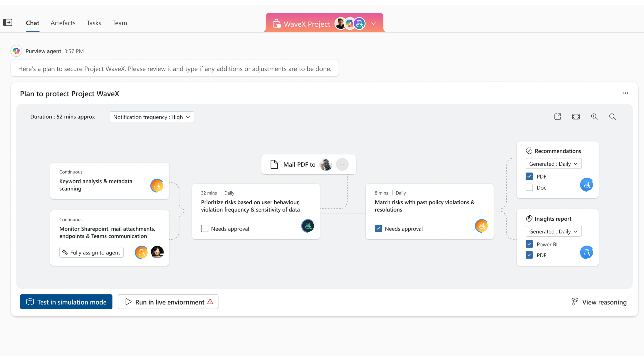Open Notification frequency dropdown

point(152,117)
